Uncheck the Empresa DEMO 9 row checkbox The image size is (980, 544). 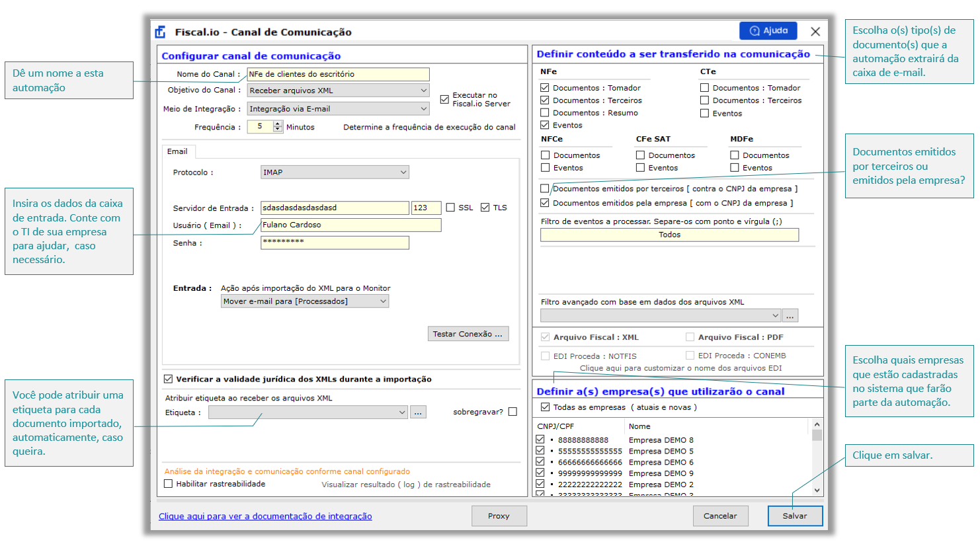[540, 473]
